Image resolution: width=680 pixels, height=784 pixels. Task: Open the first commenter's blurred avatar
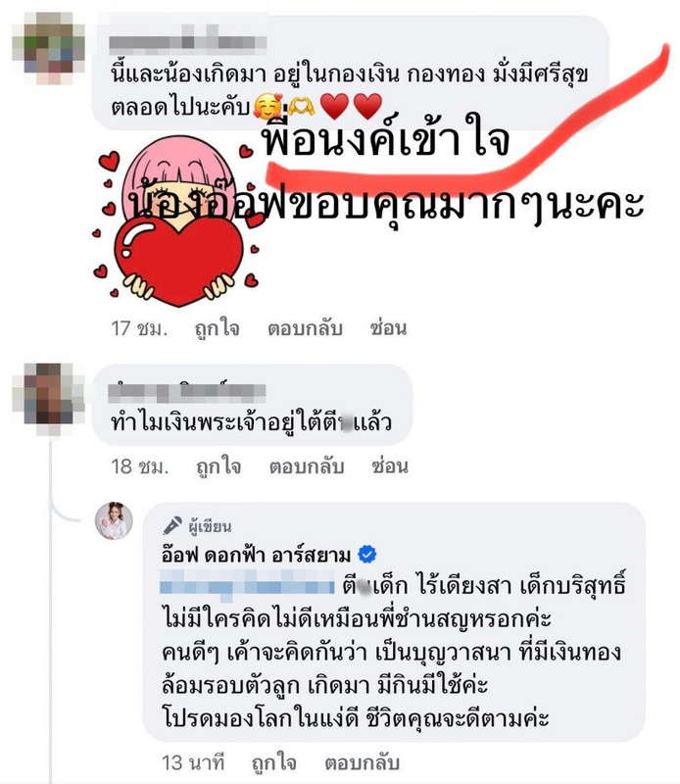[x=48, y=48]
